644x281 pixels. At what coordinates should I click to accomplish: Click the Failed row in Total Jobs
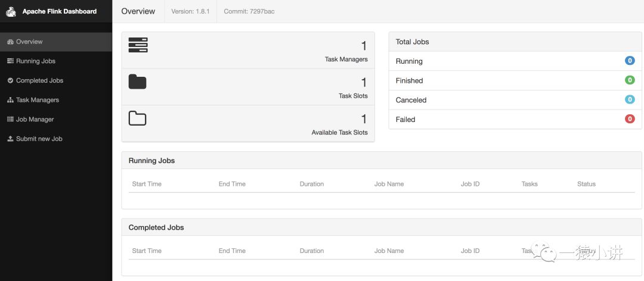[x=515, y=120]
